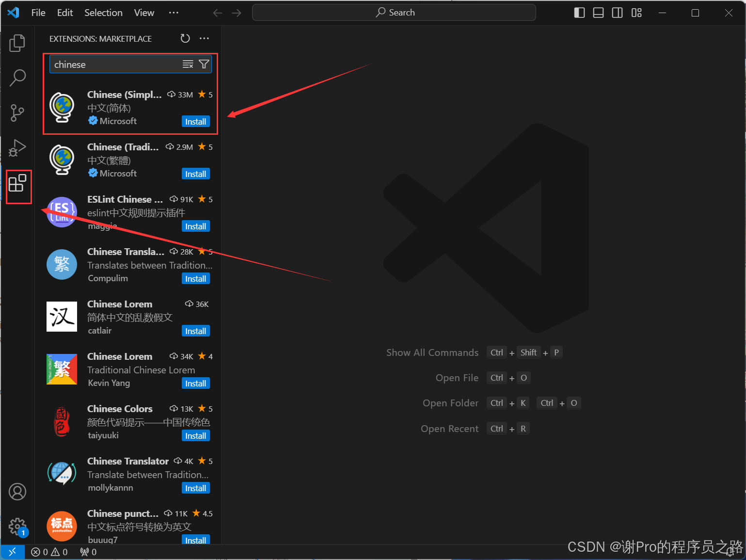
Task: Toggle the bottom panel visibility
Action: point(599,13)
